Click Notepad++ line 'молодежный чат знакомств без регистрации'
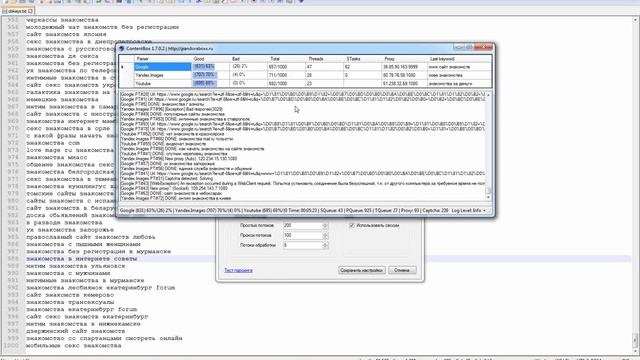640x360 pixels. [102, 27]
